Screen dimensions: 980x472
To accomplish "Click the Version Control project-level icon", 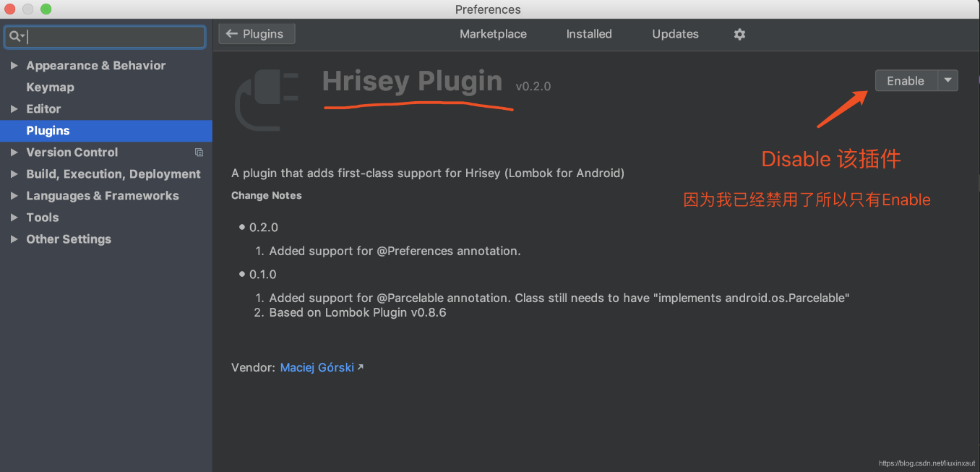I will pos(199,153).
